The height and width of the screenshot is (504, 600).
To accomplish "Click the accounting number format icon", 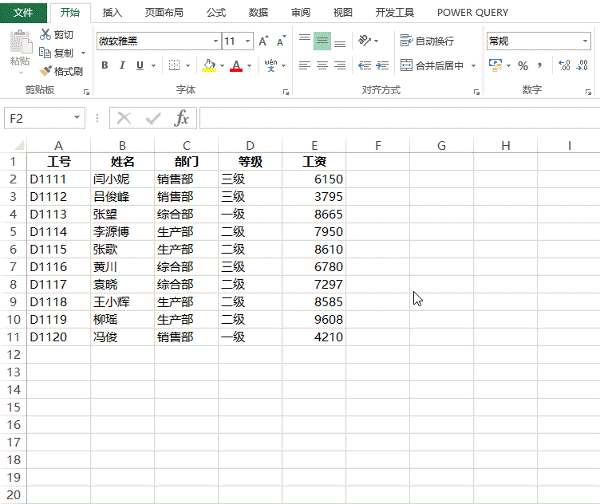I will coord(496,65).
